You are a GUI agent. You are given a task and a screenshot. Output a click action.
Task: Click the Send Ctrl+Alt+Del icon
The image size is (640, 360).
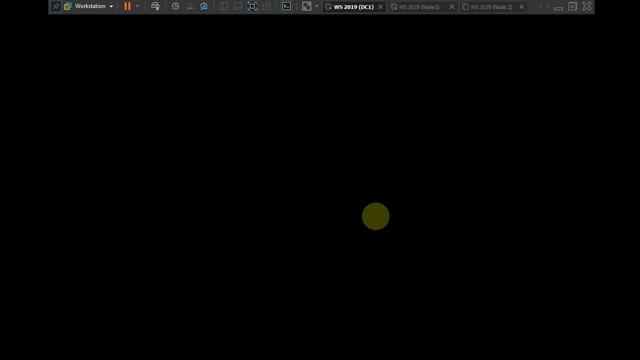(x=155, y=6)
